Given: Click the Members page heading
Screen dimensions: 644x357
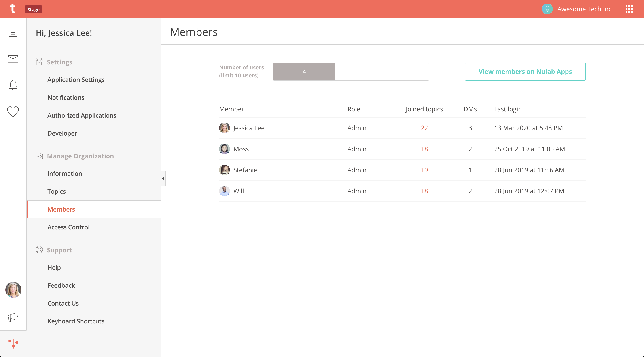Looking at the screenshot, I should 194,32.
